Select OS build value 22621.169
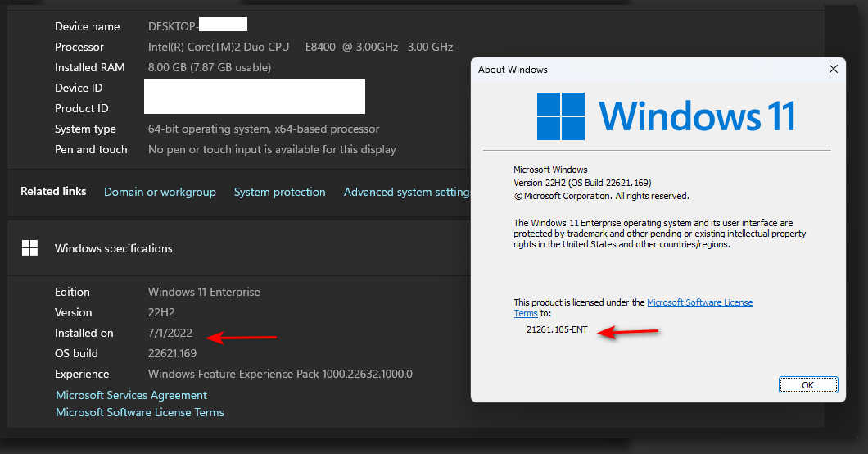 [172, 353]
